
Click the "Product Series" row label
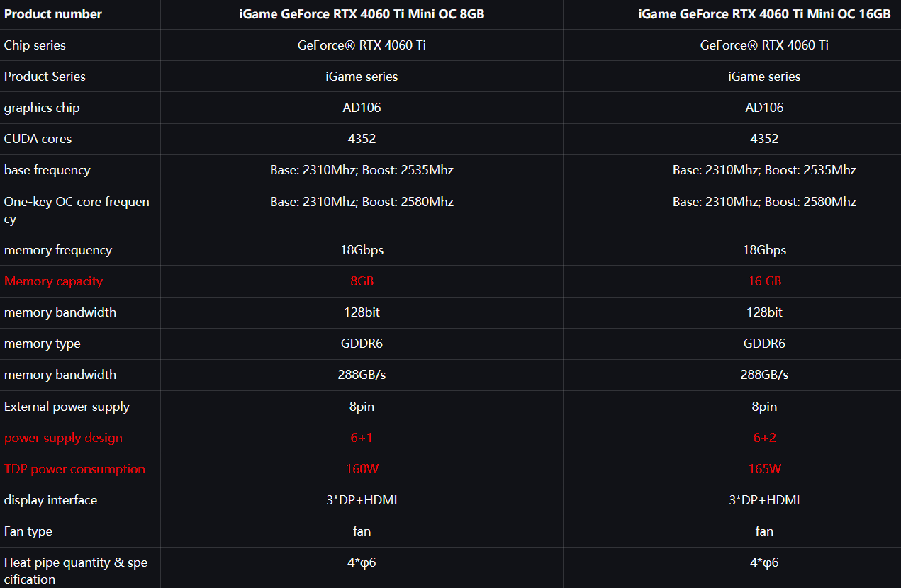(45, 77)
